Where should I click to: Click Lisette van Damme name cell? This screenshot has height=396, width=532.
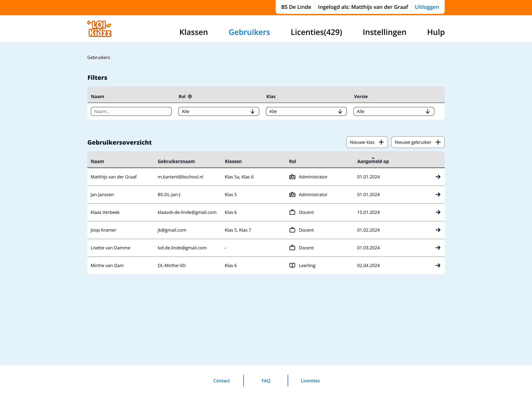[x=110, y=248]
